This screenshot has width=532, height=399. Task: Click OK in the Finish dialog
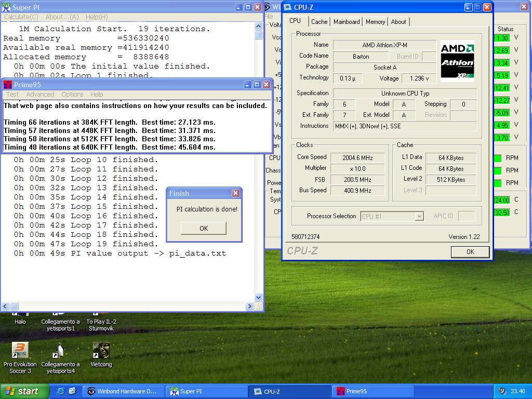[204, 229]
